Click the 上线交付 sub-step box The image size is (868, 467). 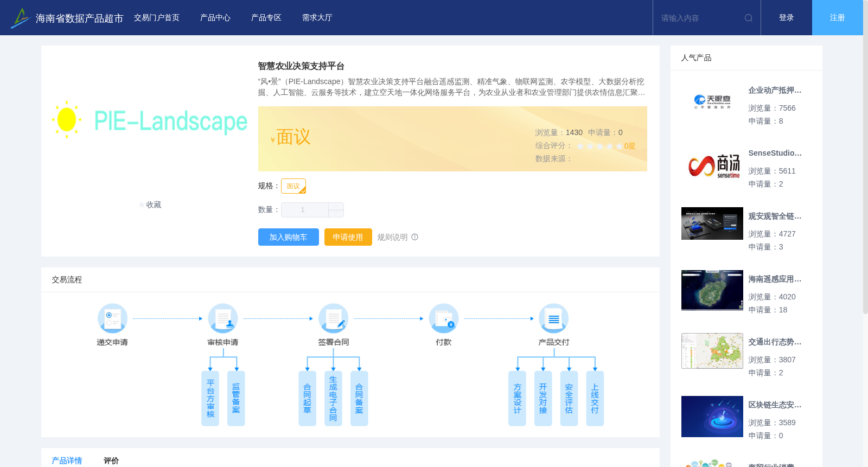pos(595,399)
